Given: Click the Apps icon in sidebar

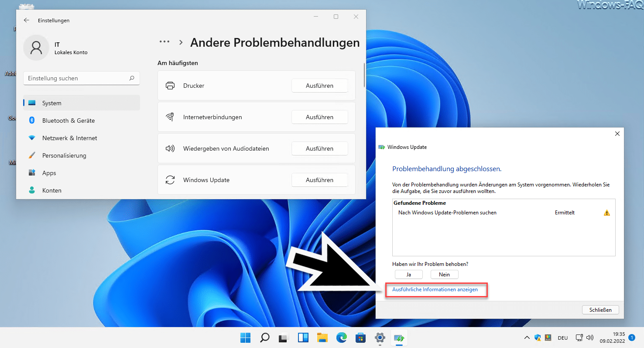Looking at the screenshot, I should coord(32,173).
